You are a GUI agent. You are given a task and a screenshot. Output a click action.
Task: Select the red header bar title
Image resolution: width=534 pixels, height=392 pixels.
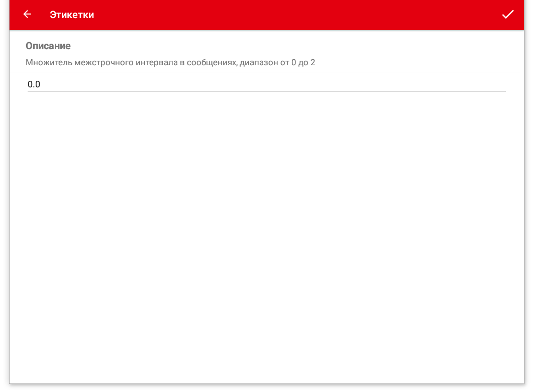pos(72,15)
